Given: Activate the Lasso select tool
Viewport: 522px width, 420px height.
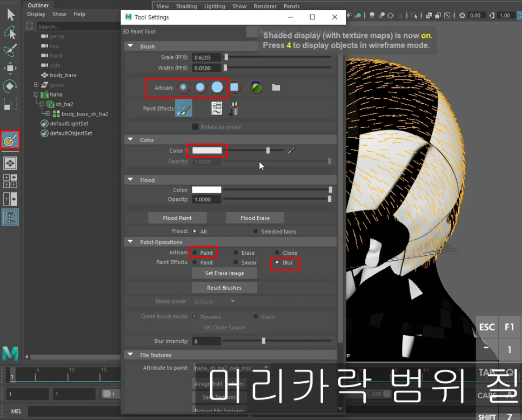Looking at the screenshot, I should click(x=10, y=32).
